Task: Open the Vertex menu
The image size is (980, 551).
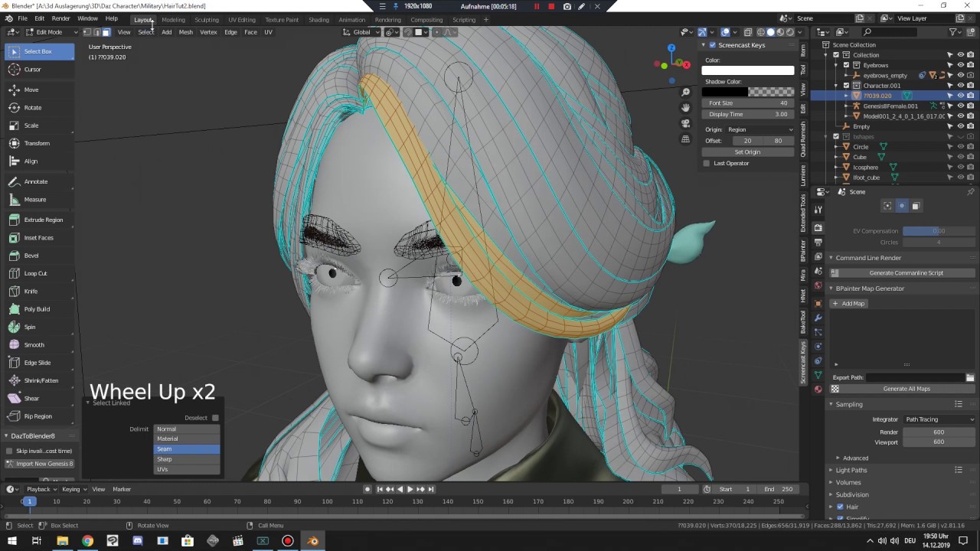Action: tap(208, 32)
